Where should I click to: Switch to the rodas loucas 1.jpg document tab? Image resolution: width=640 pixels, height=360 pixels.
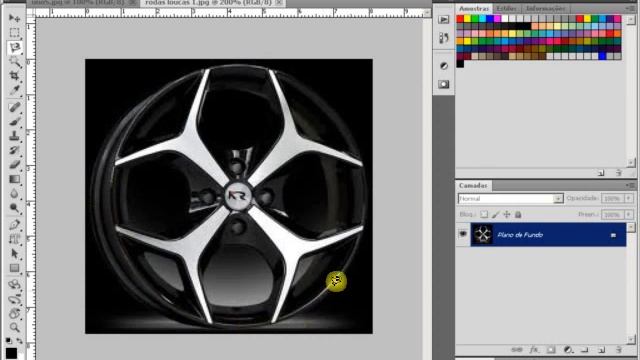(208, 2)
